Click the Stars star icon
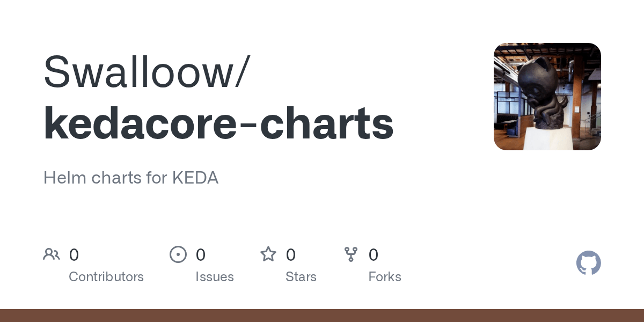This screenshot has height=322, width=644. point(268,254)
